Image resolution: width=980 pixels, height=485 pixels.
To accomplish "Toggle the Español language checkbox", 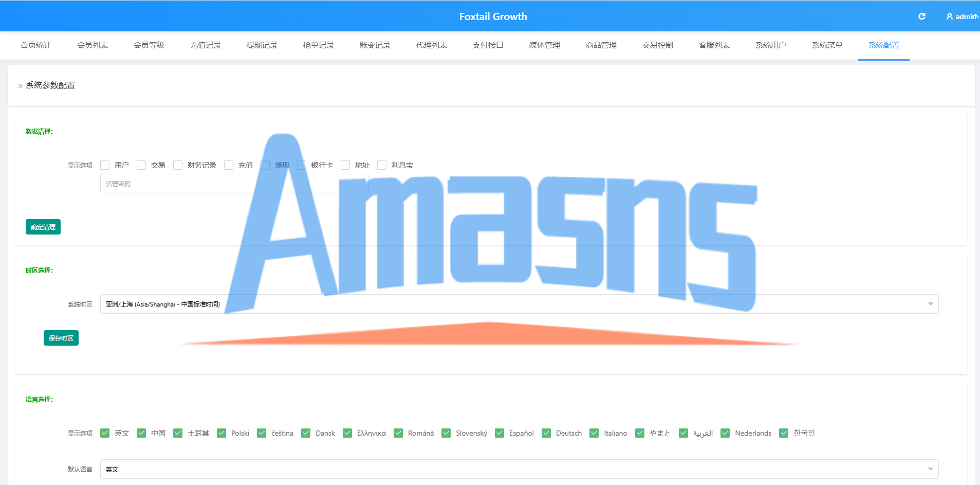I will click(x=500, y=433).
